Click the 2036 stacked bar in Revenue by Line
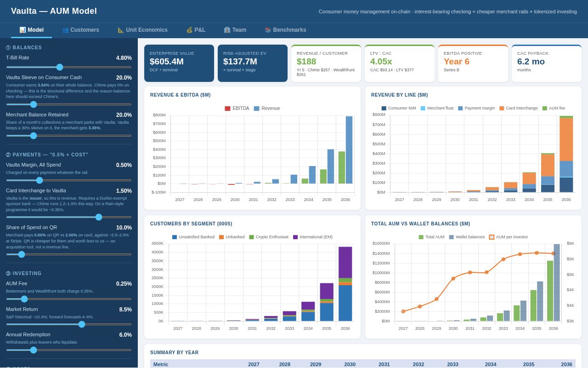The image size is (588, 368). [x=566, y=154]
